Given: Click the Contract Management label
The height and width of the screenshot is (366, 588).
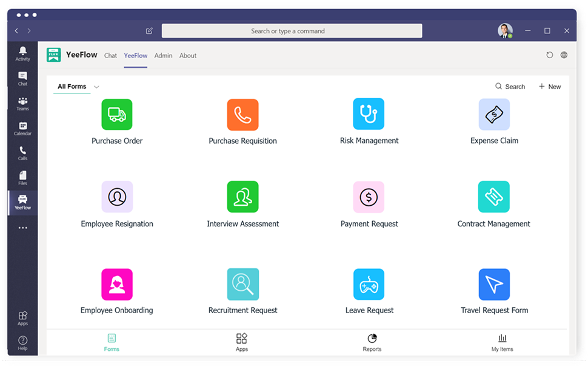Looking at the screenshot, I should point(493,224).
